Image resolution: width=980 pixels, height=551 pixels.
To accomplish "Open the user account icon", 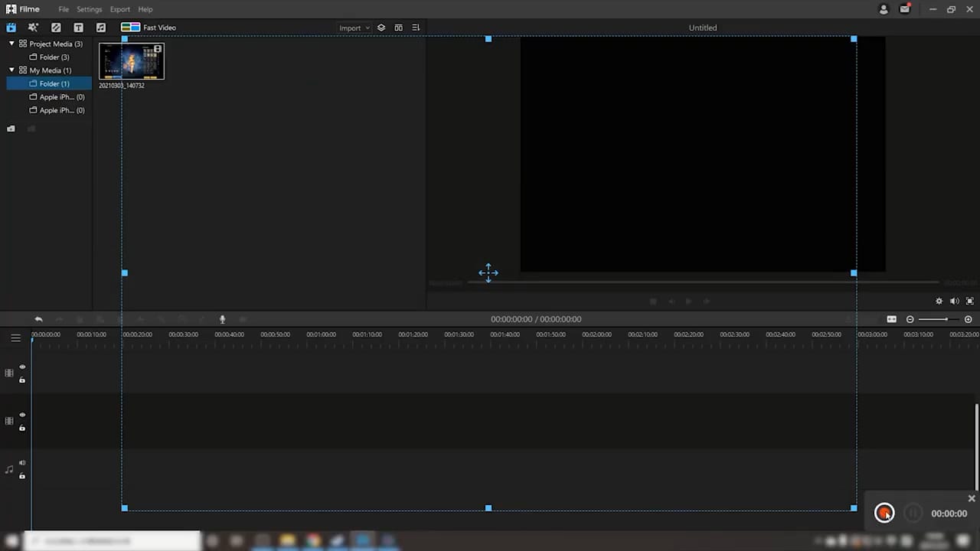I will [884, 9].
